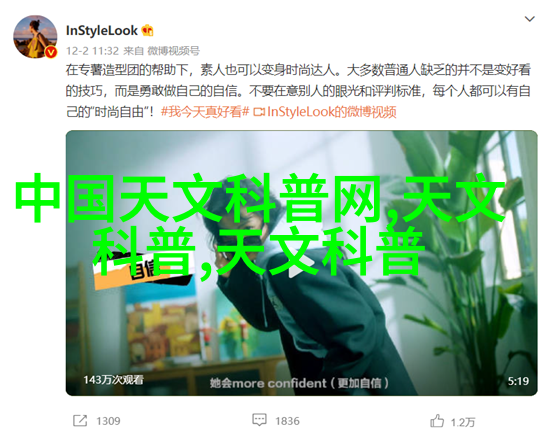Click the 1309 repost count
553x436 pixels.
pyautogui.click(x=108, y=421)
